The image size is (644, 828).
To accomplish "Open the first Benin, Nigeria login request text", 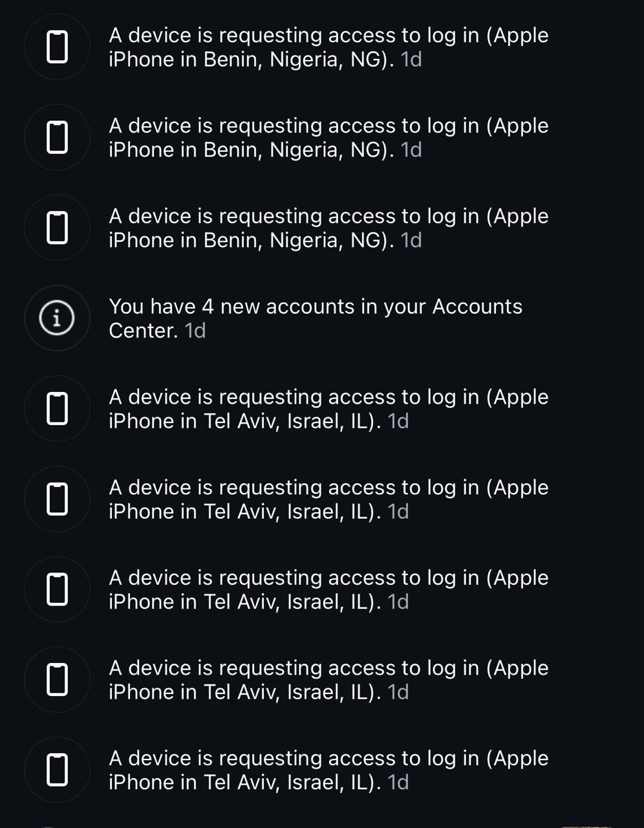I will tap(328, 47).
